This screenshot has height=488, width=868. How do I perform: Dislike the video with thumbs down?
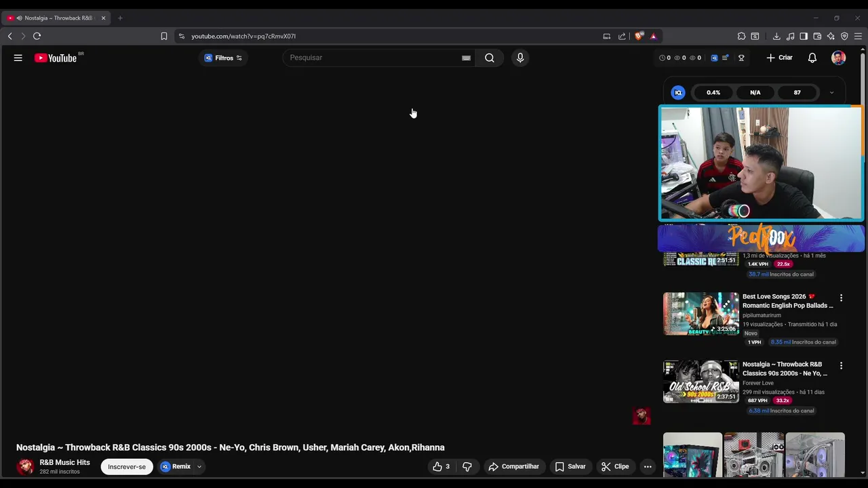coord(467,467)
